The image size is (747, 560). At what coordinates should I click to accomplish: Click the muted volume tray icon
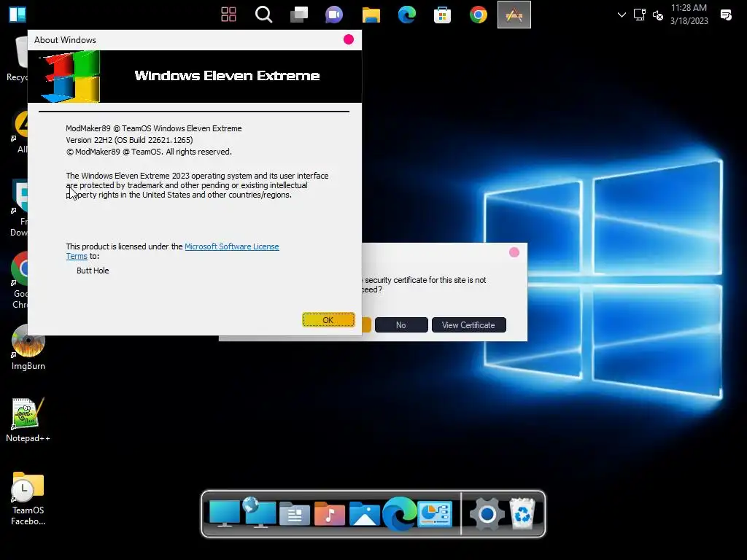pos(658,15)
